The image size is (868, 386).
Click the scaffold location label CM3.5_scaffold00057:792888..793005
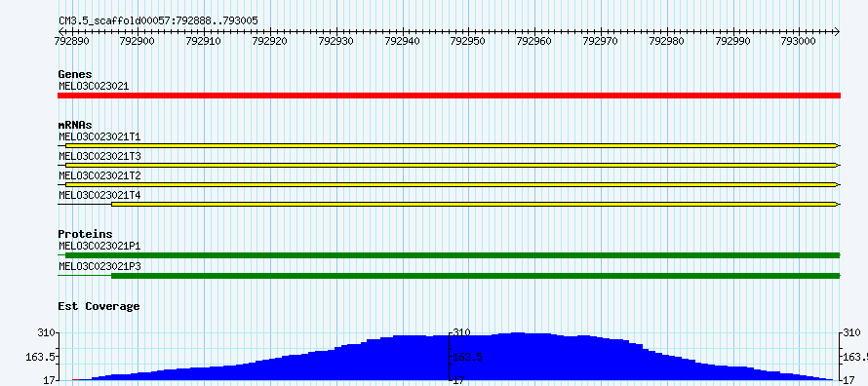[x=158, y=21]
